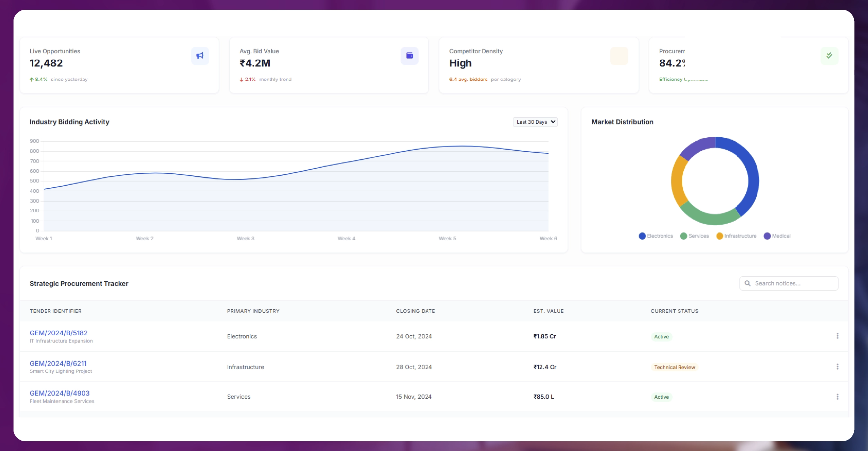Open the three-dot menu for GEM/2024/B/5182
Viewport: 868px width, 451px height.
(x=838, y=336)
